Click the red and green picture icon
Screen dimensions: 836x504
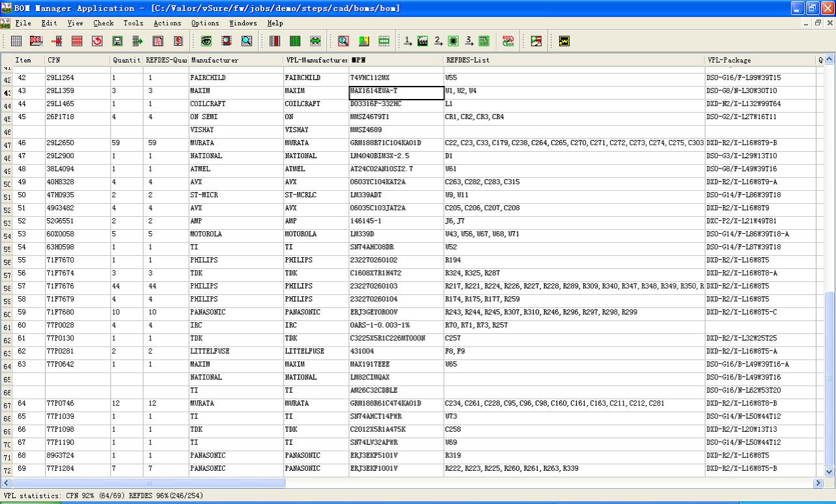pos(536,41)
